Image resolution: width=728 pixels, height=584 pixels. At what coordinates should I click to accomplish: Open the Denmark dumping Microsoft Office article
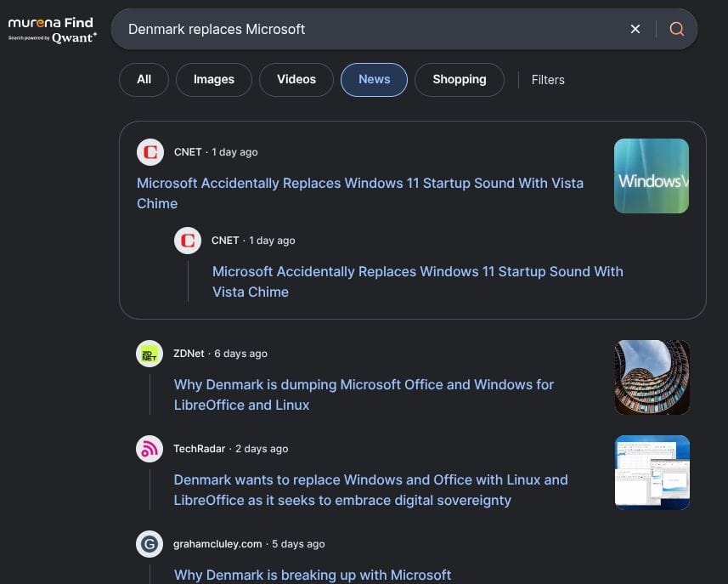click(364, 394)
